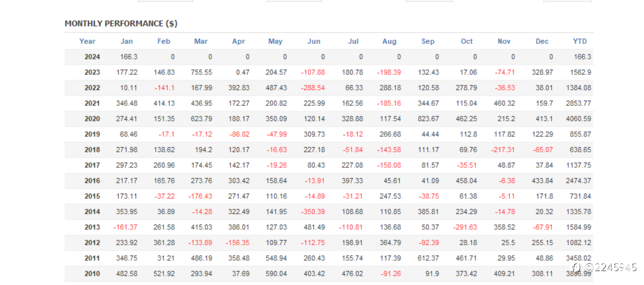
Task: Select the -217.31 value for Nov 2018
Action: coord(503,150)
